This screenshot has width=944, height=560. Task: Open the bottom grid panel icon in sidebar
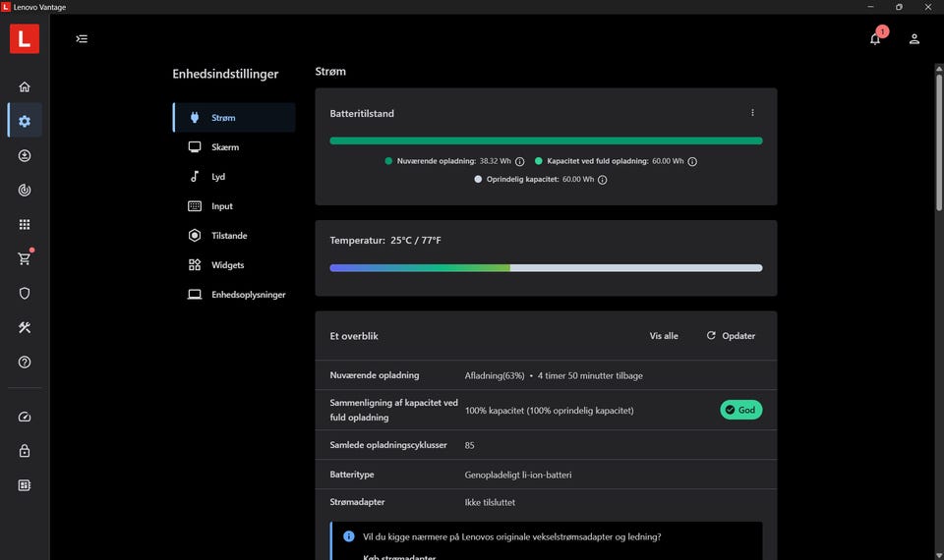(25, 485)
